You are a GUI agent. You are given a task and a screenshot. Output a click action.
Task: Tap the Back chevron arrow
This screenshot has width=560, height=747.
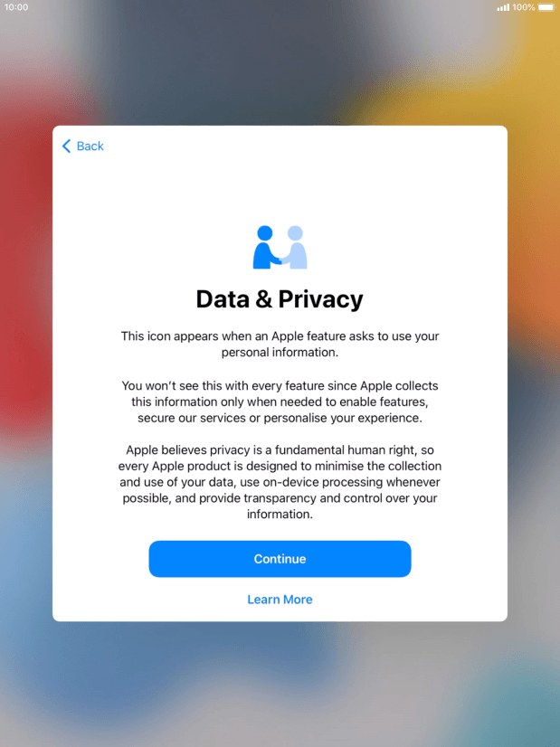point(67,146)
